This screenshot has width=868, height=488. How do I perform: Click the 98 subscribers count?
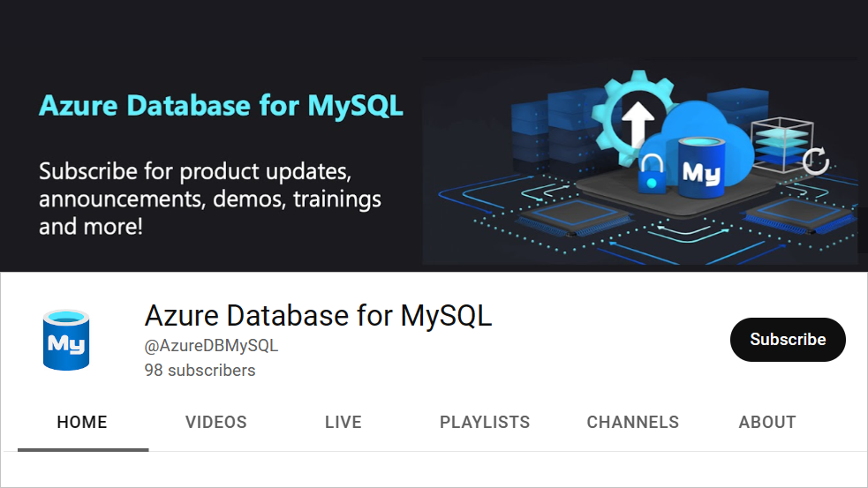coord(200,370)
